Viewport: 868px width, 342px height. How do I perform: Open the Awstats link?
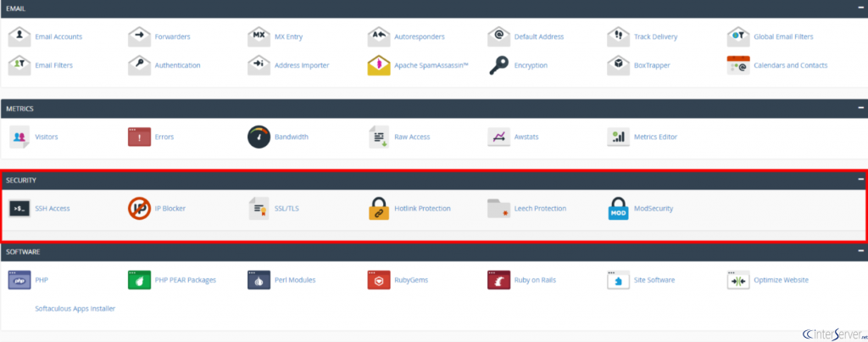[x=526, y=137]
